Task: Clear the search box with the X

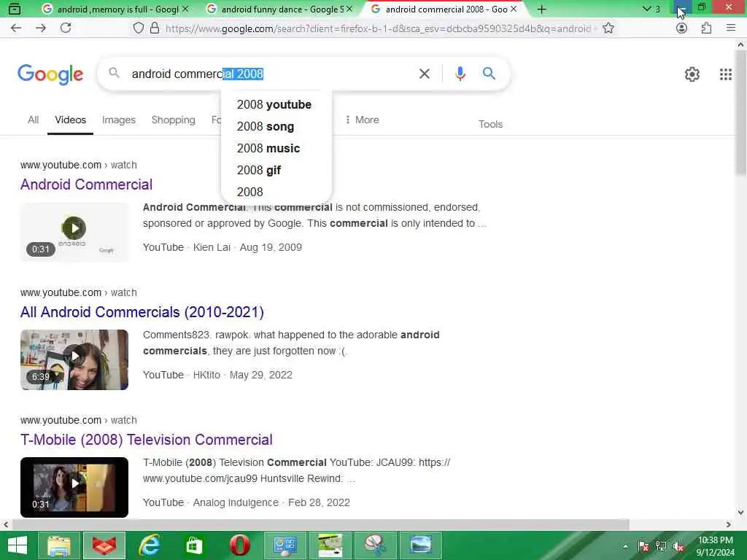Action: coord(424,74)
